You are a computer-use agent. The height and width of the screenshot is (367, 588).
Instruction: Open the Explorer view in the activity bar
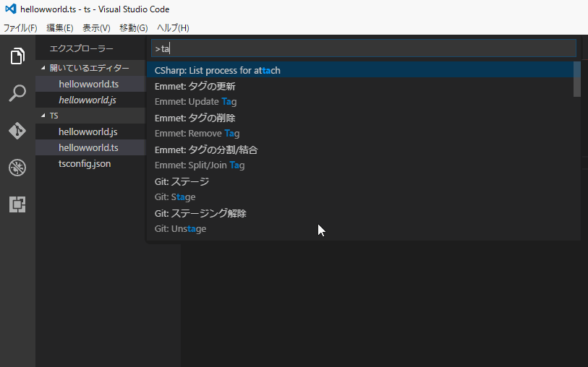(x=17, y=56)
